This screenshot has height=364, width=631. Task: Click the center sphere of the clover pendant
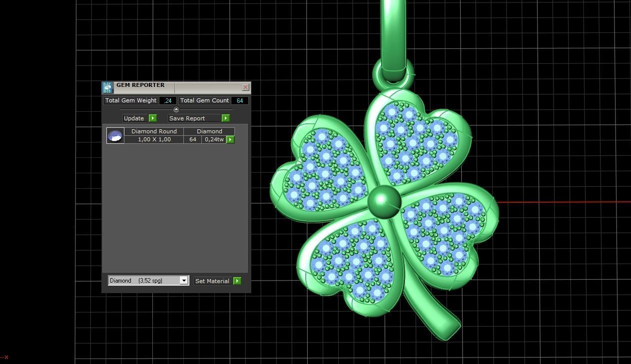[x=384, y=202]
